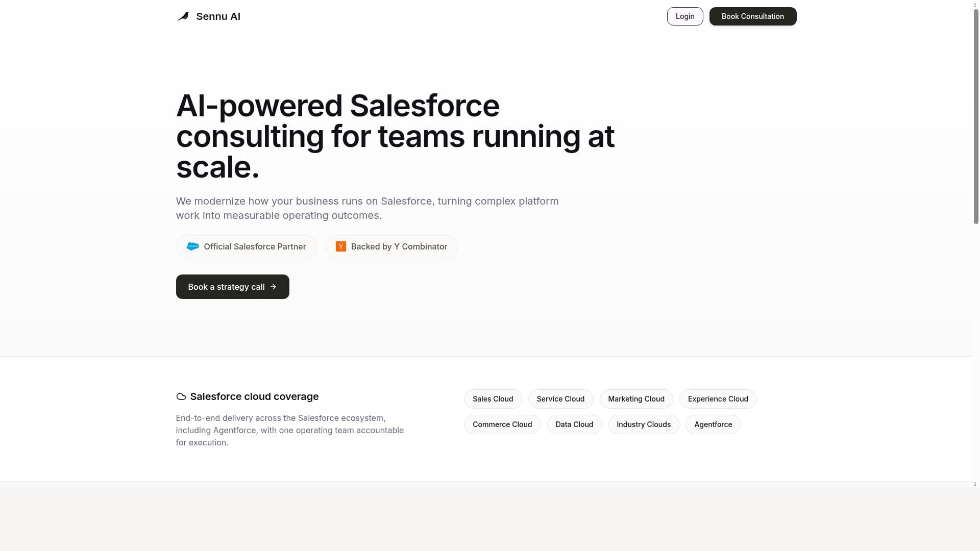The height and width of the screenshot is (551, 980).
Task: Select the Industry Clouds pill
Action: [x=643, y=424]
